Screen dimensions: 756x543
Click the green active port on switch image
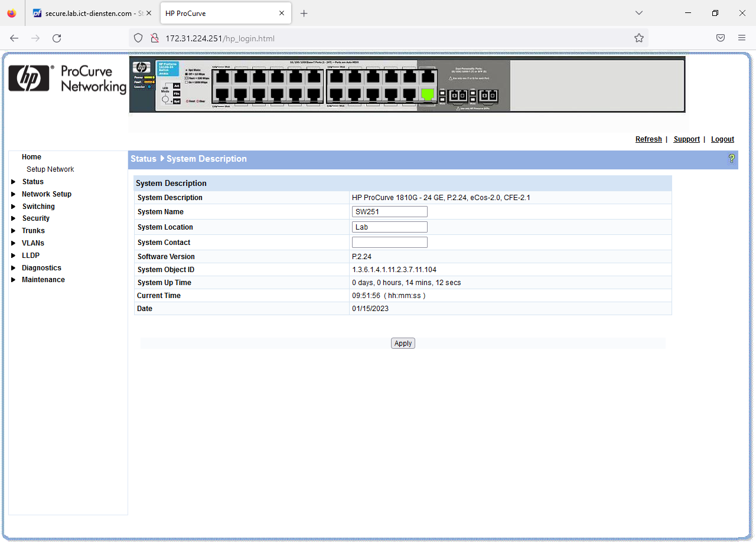pos(427,94)
